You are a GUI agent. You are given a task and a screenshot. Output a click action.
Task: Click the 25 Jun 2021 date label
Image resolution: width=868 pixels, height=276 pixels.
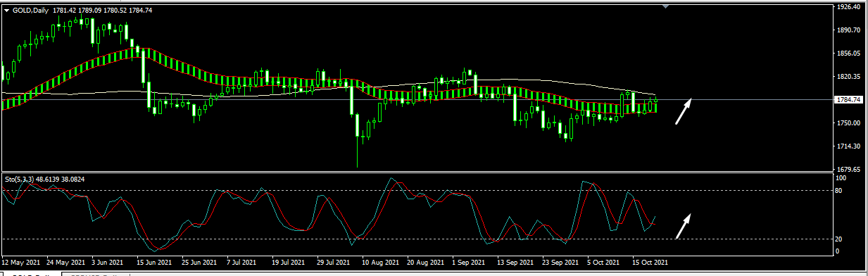coord(200,262)
